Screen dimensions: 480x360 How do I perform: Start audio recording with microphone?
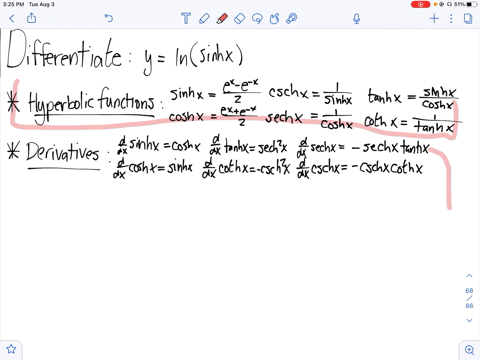point(357,19)
